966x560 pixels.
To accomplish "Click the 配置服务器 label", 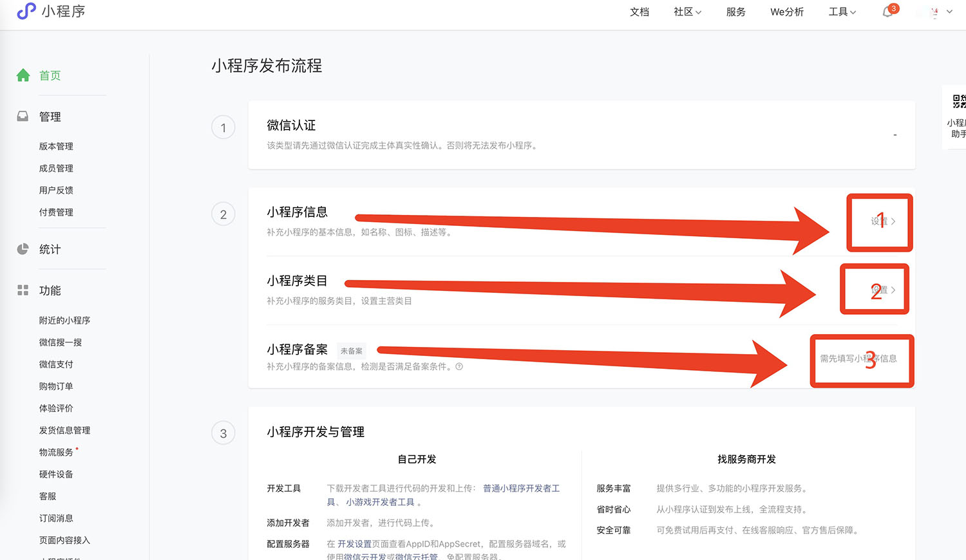I will click(288, 544).
